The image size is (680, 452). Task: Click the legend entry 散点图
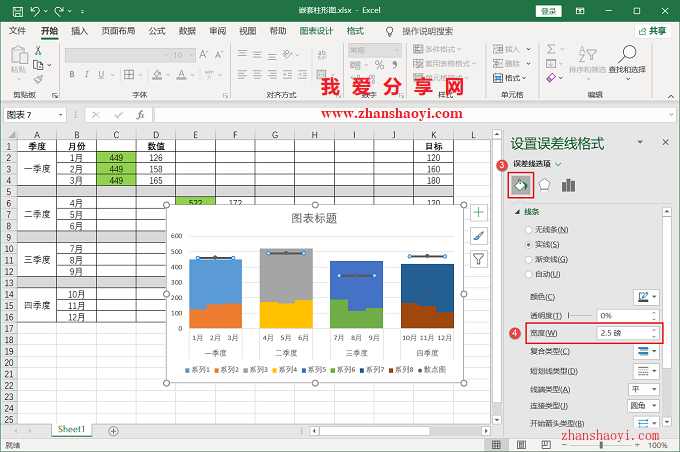(x=432, y=370)
